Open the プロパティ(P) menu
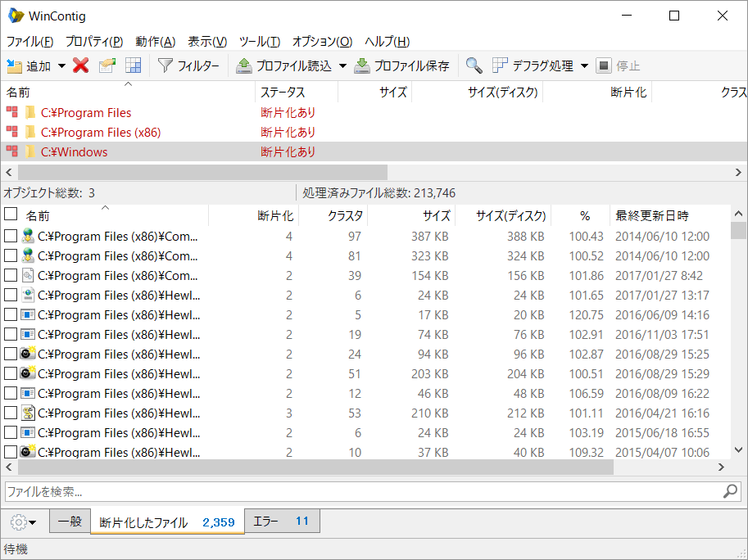 94,42
